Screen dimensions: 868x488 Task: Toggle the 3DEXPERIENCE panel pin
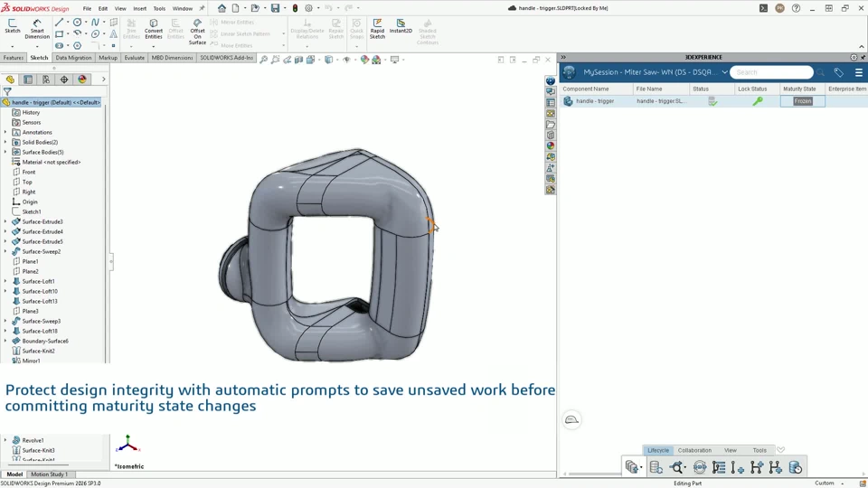pos(863,57)
